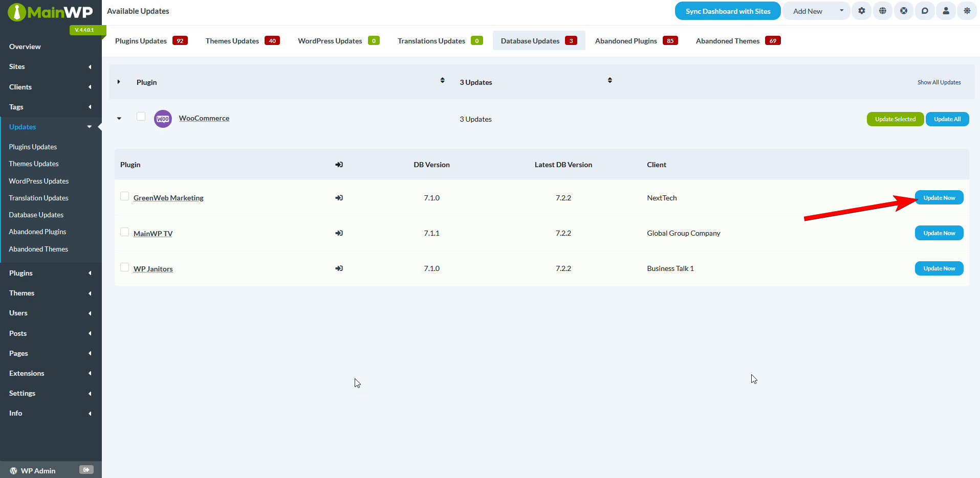Sort by the Plugin column header
Viewport: 980px width, 478px height.
pyautogui.click(x=146, y=82)
